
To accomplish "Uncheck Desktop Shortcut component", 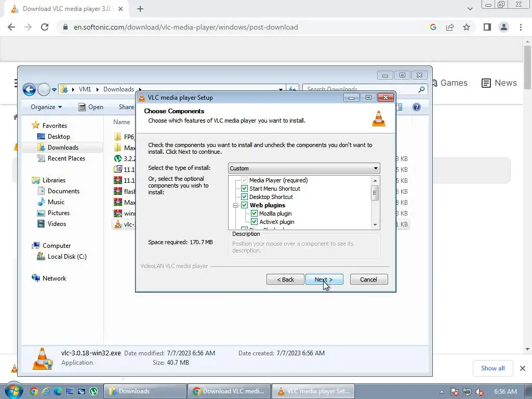I will pyautogui.click(x=244, y=197).
